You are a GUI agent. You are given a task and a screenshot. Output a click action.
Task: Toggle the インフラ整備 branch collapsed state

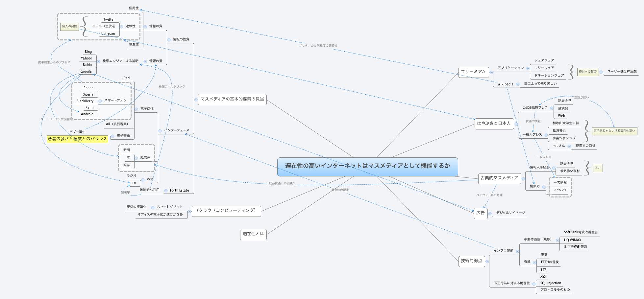tap(517, 251)
